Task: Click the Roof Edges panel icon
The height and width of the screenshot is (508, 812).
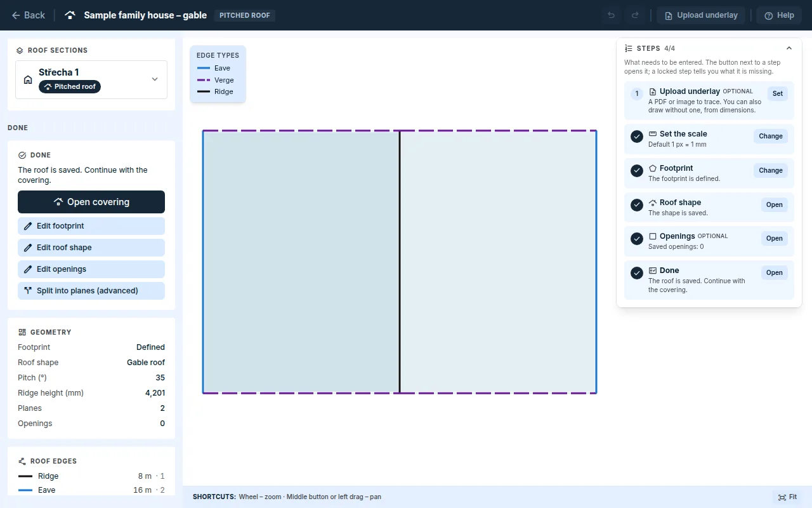Action: tap(22, 461)
